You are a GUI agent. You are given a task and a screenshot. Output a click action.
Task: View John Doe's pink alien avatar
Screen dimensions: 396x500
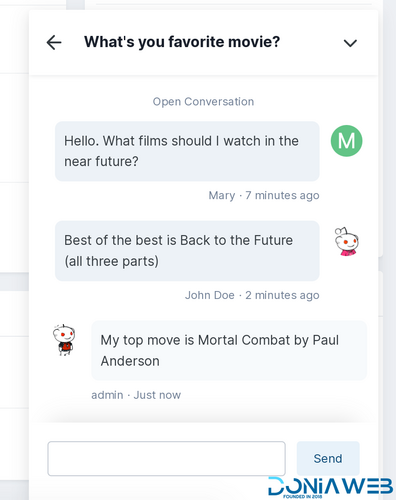pos(347,241)
